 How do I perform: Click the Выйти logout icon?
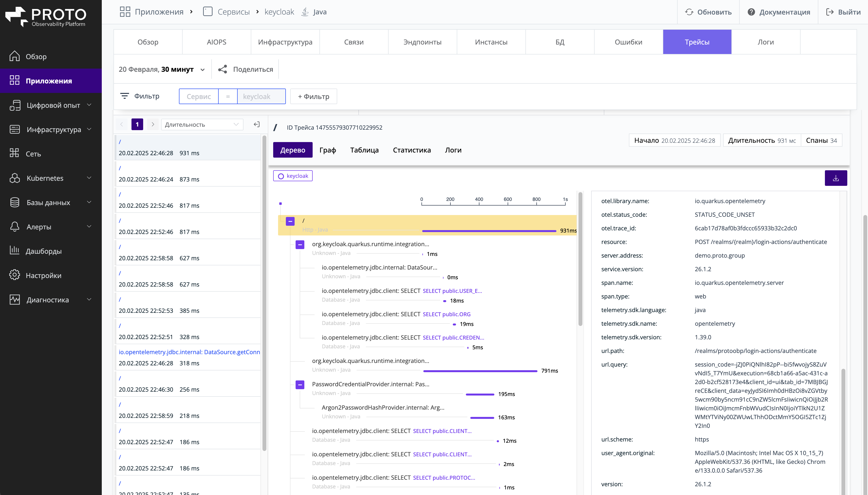(x=830, y=12)
